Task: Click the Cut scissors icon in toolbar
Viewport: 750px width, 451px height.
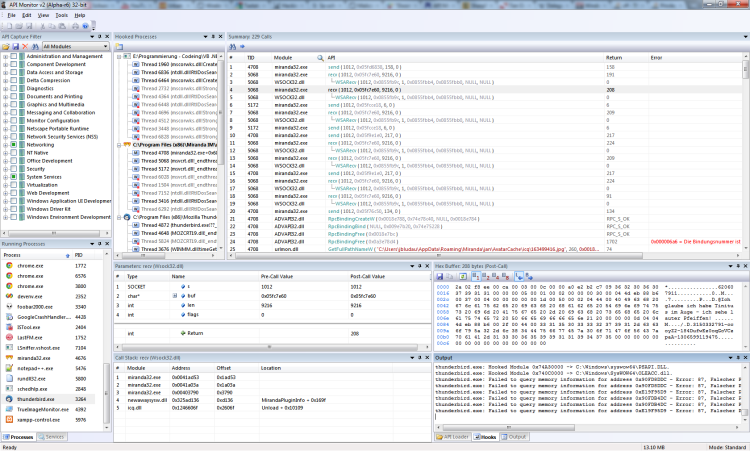Action: click(43, 26)
